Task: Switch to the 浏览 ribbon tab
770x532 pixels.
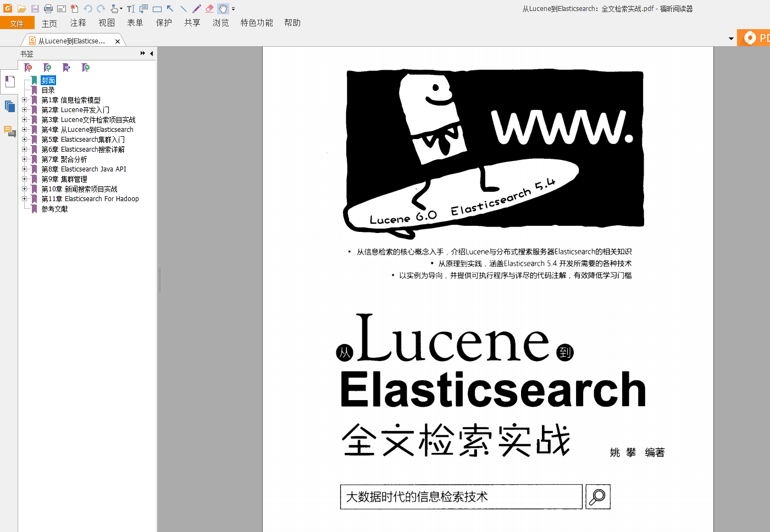Action: click(x=221, y=23)
